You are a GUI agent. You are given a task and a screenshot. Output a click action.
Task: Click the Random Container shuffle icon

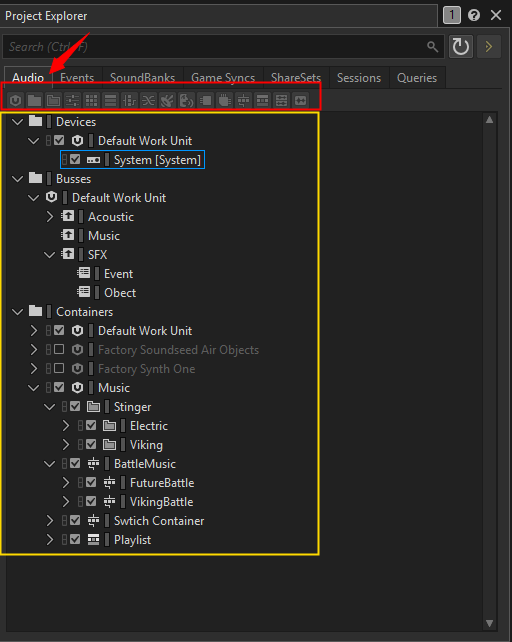(148, 100)
